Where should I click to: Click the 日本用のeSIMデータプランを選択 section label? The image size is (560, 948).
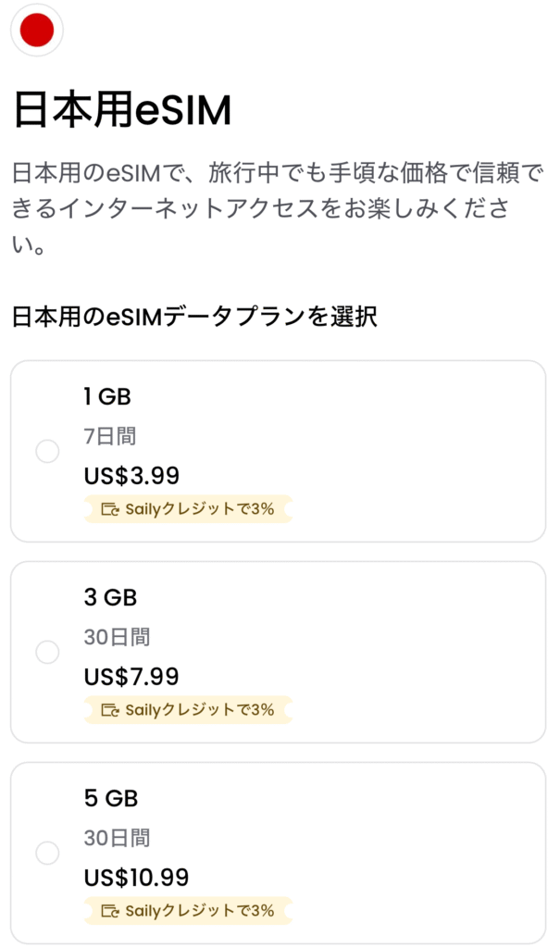coord(194,318)
